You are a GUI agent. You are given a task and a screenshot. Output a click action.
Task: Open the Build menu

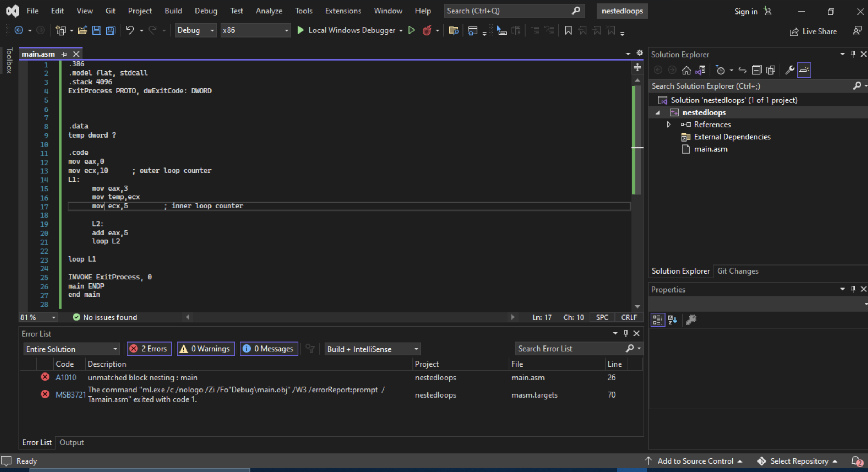[173, 11]
